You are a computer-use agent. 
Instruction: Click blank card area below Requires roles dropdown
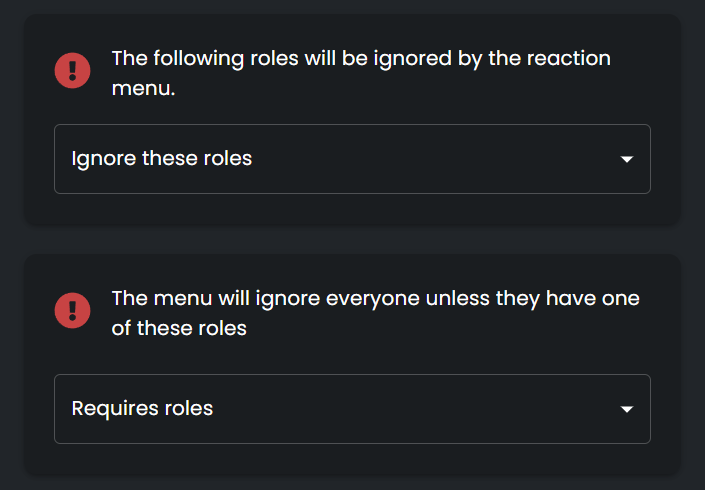pyautogui.click(x=352, y=459)
